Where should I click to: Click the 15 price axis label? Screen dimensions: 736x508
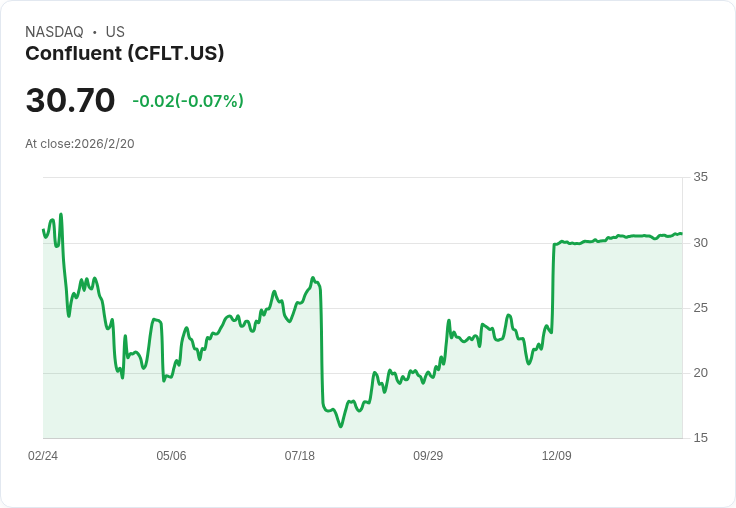[700, 438]
